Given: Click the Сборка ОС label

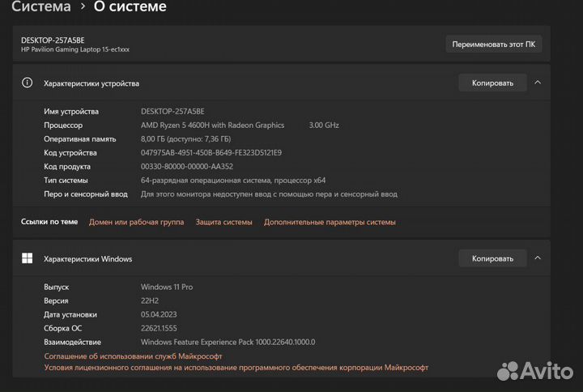Looking at the screenshot, I should (x=63, y=328).
